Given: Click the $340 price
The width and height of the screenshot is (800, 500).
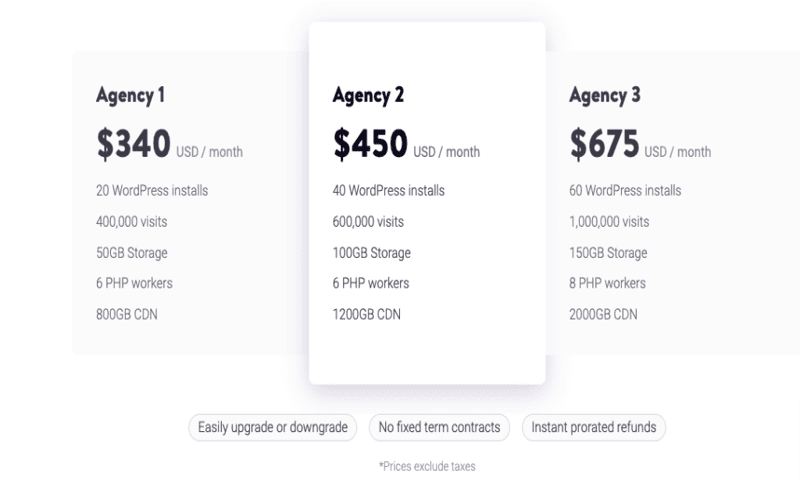Looking at the screenshot, I should pos(133,143).
